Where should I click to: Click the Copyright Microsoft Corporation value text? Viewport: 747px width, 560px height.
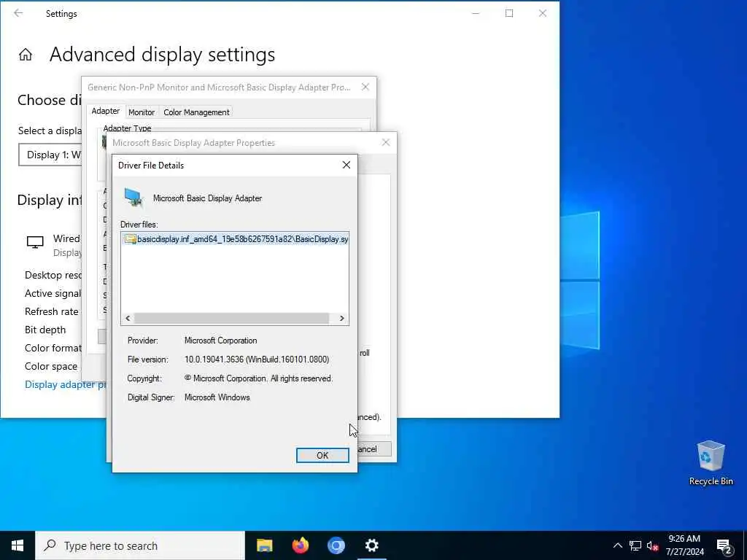coord(258,378)
